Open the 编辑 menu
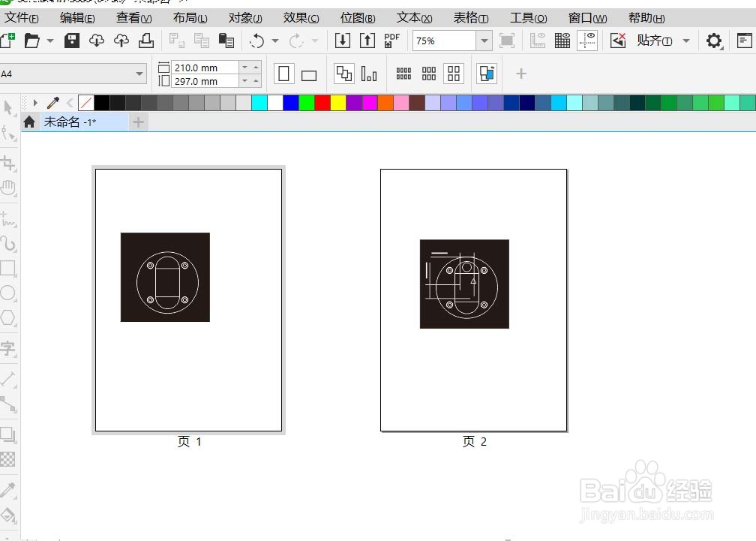This screenshot has height=541, width=756. click(x=77, y=18)
